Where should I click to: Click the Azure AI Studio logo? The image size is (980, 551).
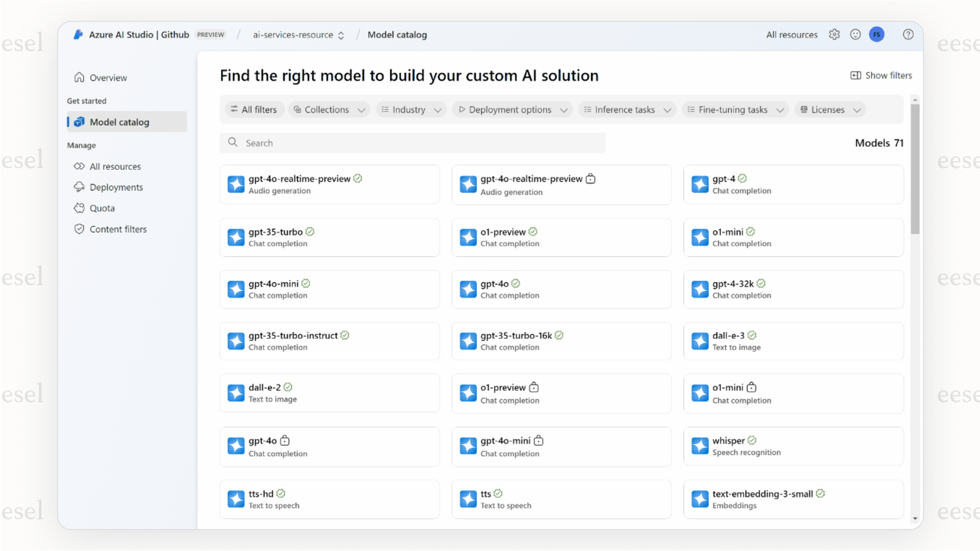click(x=78, y=34)
